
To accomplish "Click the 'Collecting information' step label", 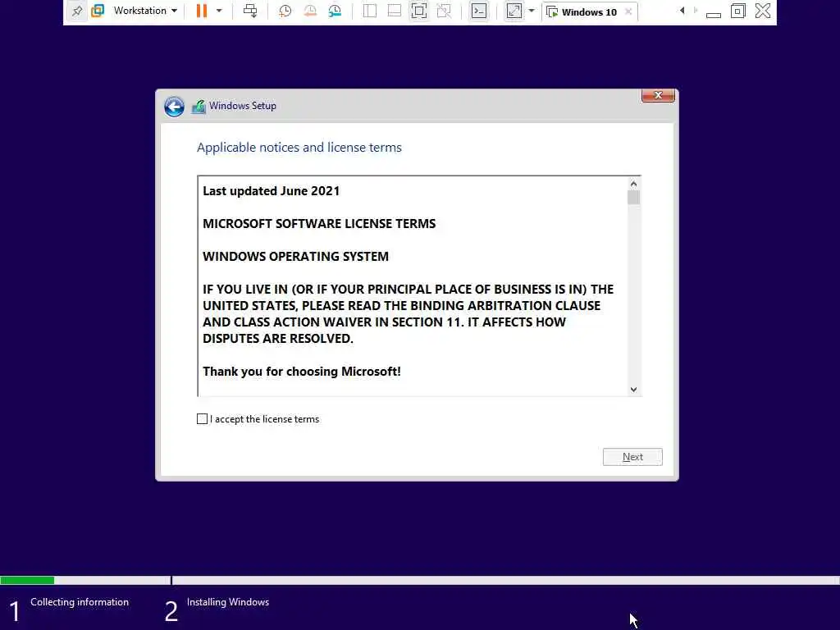I will click(x=80, y=602).
